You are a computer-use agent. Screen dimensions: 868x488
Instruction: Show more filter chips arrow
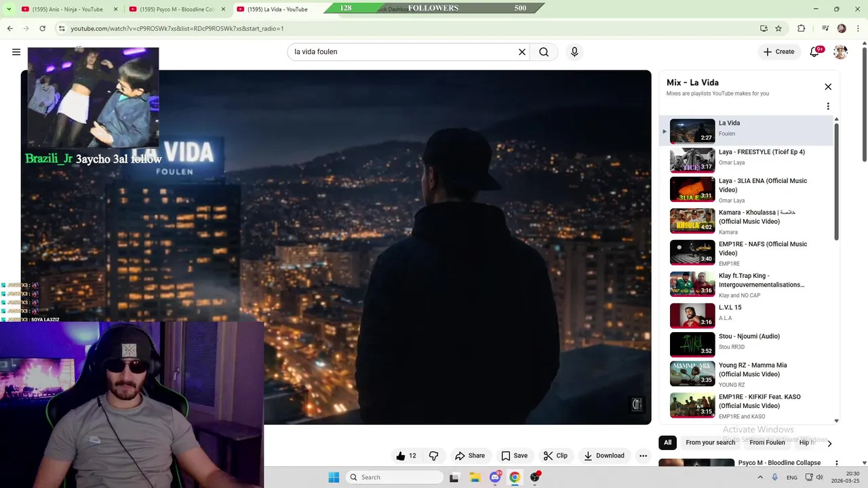[829, 443]
